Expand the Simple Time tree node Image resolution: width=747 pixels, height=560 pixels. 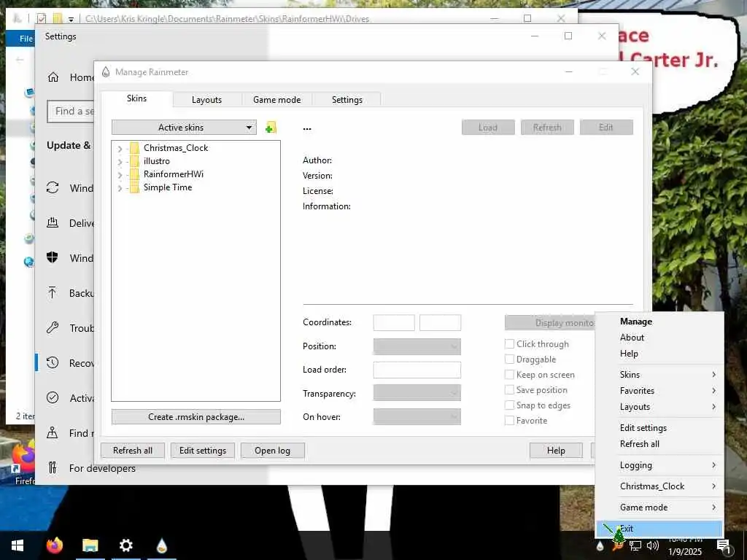[120, 188]
